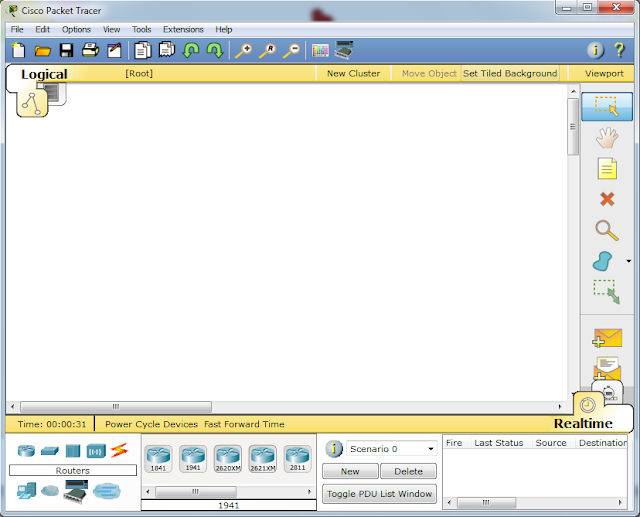The width and height of the screenshot is (640, 517).
Task: Click Toggle PDU List Window
Action: pyautogui.click(x=379, y=494)
